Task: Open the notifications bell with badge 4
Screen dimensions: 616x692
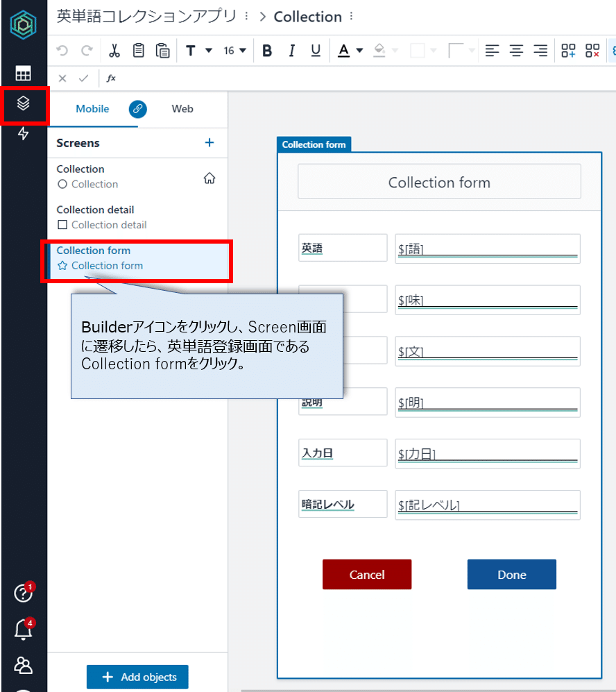Action: point(23,630)
